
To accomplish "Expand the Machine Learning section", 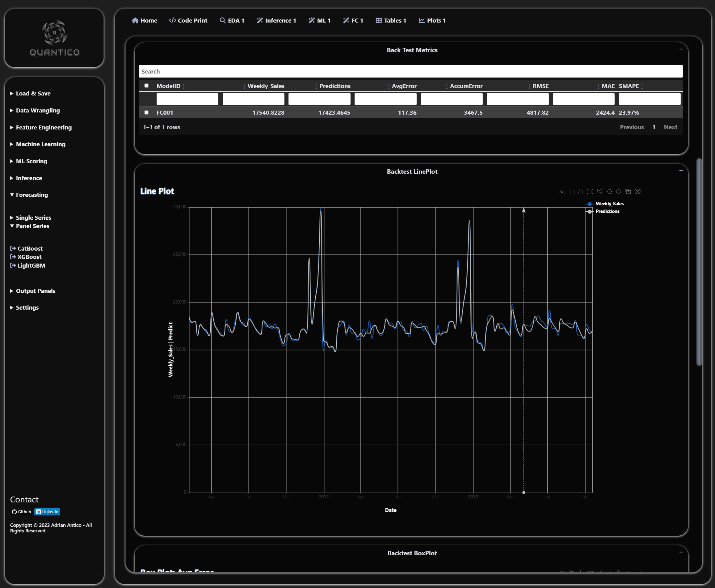I will [x=38, y=144].
